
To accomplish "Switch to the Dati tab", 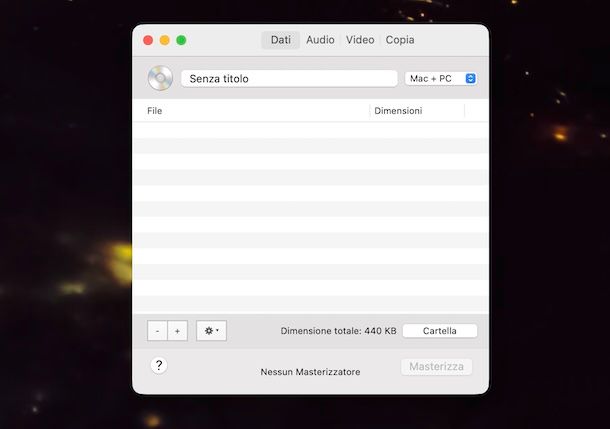I will tap(280, 40).
